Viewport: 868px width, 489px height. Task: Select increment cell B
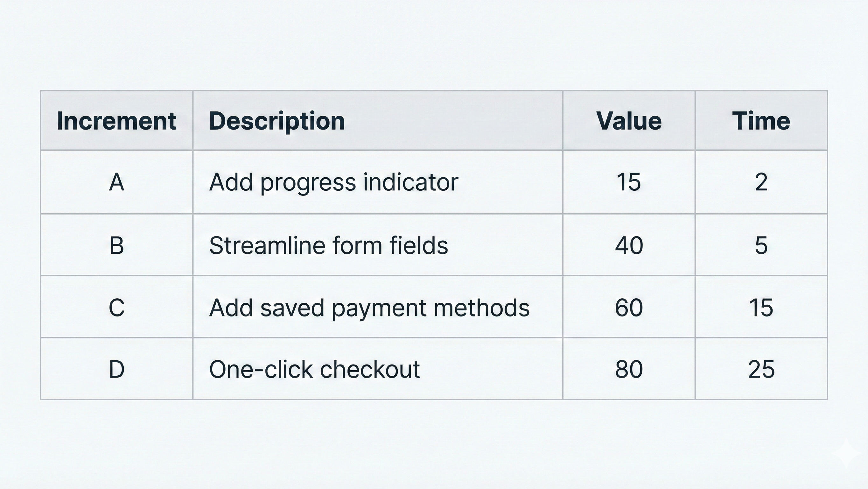pos(116,245)
